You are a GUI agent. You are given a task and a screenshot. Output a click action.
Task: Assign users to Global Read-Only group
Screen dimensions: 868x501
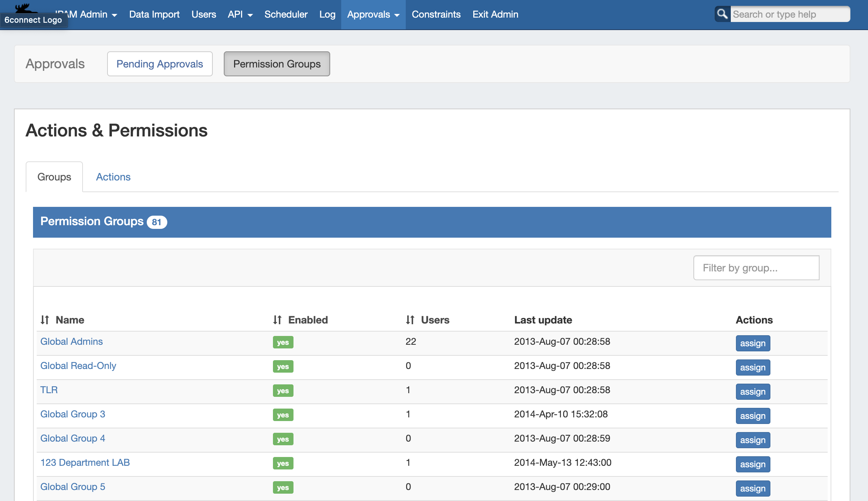752,367
